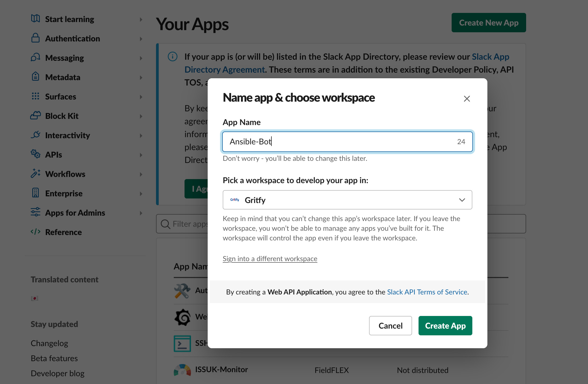The image size is (588, 384).
Task: Click the Start learning book icon
Action: click(x=36, y=19)
